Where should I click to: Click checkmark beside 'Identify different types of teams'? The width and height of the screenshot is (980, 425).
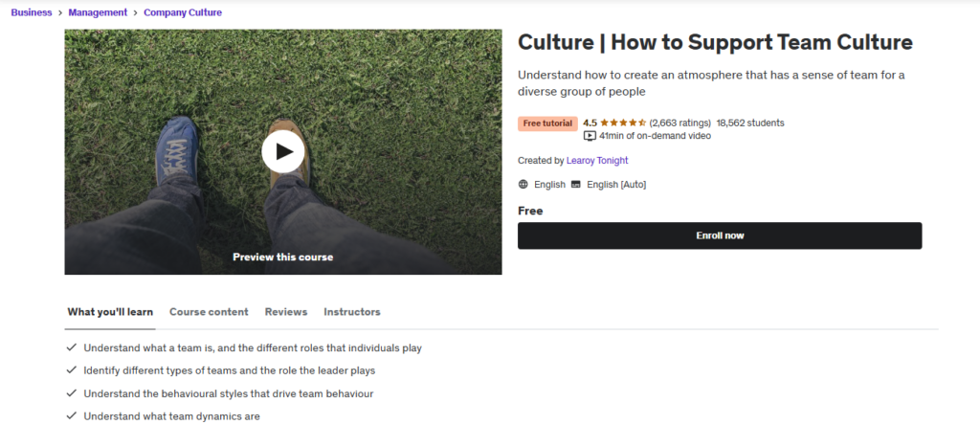(x=72, y=370)
